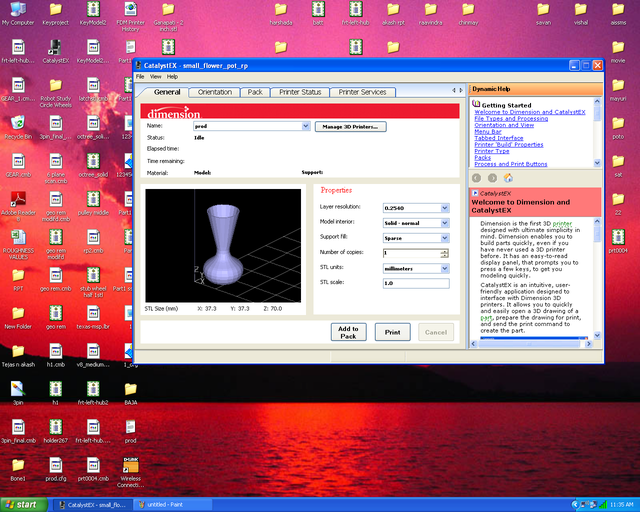Viewport: 640px width, 512px height.
Task: Open the stub wheel half 1stl file
Action: [x=93, y=282]
